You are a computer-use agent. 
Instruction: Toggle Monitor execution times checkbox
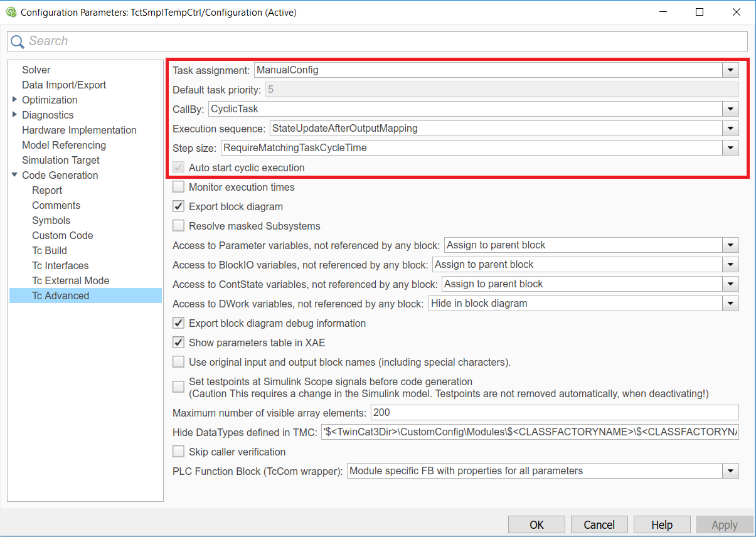[179, 187]
